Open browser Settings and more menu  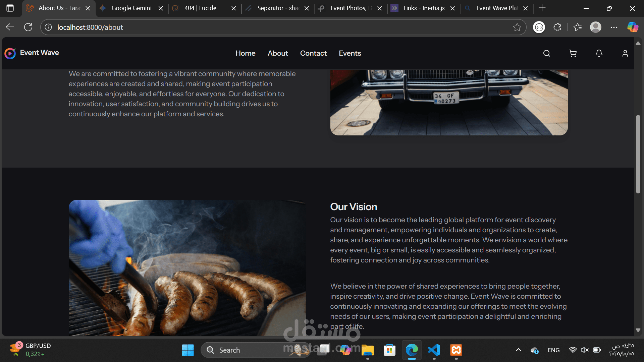tap(614, 27)
